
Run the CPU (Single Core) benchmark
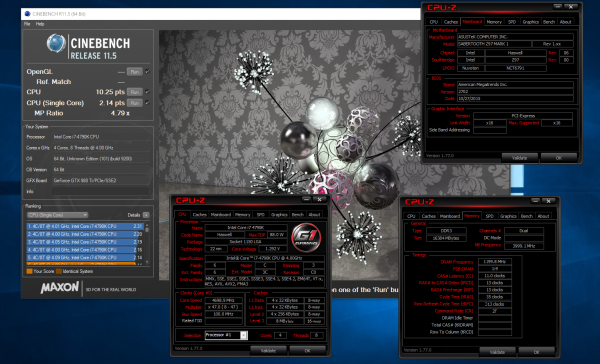point(134,103)
